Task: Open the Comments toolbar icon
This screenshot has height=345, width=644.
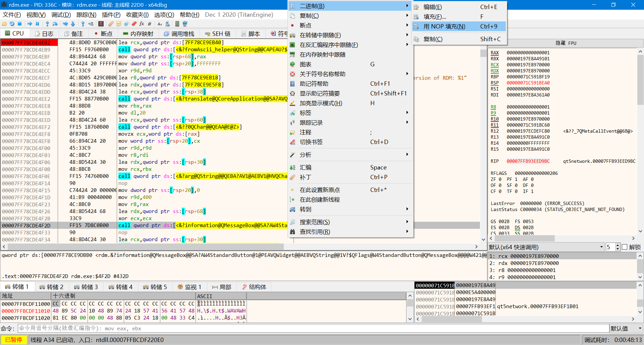Action: pos(119,24)
